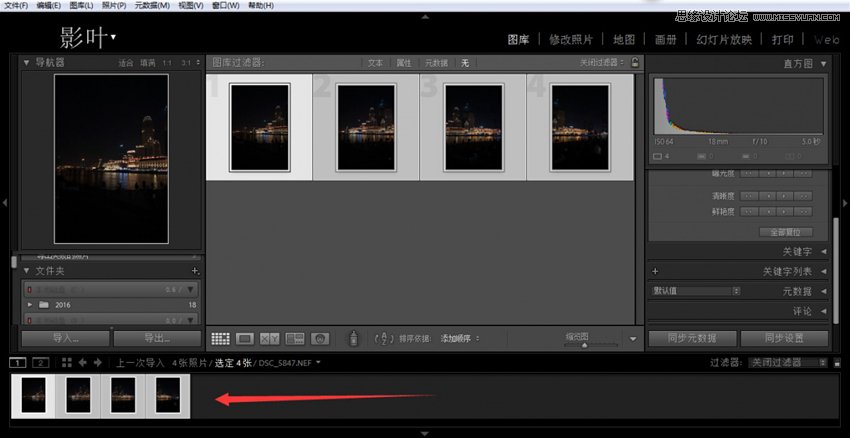Switch to loupe view in the toolbar
The image size is (850, 438).
[x=245, y=338]
